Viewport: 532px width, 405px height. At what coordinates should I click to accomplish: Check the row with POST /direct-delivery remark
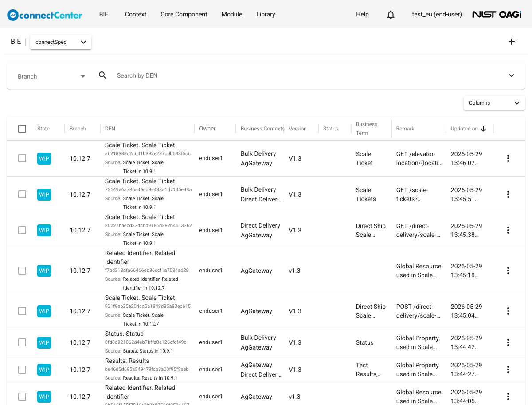(22, 311)
